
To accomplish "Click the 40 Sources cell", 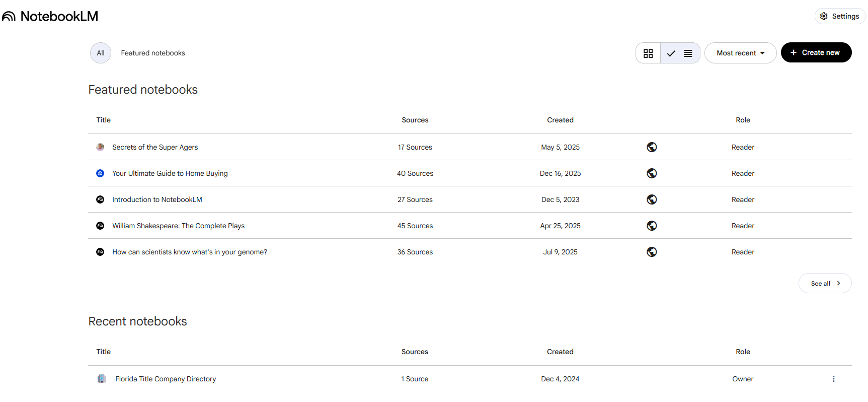I will (415, 173).
